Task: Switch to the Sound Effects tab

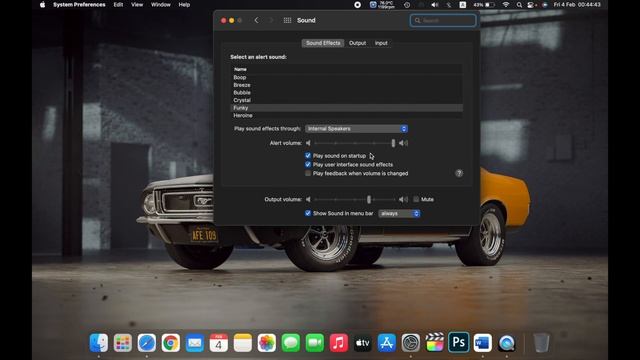Action: pyautogui.click(x=323, y=43)
